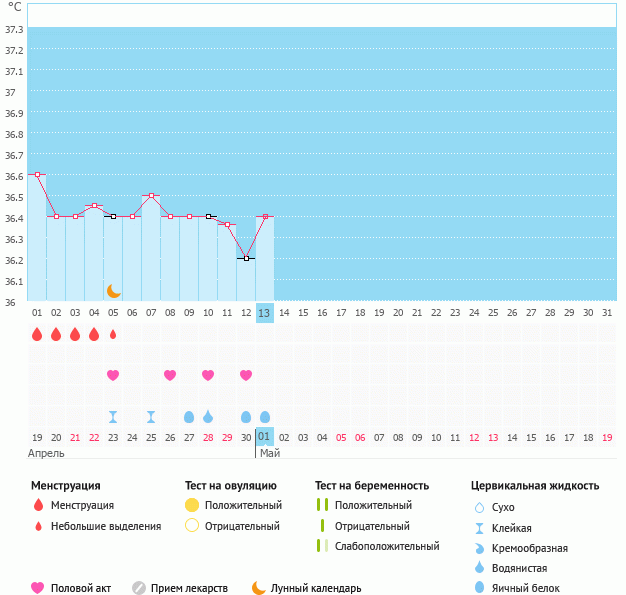Click the sticky fluid icon on cycle day 07
This screenshot has width=626, height=595.
[x=151, y=417]
